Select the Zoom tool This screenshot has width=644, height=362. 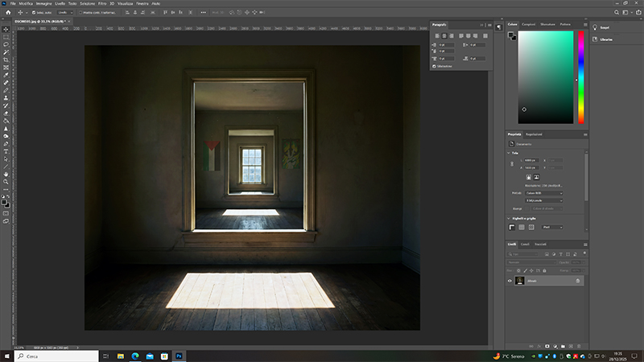click(x=6, y=182)
